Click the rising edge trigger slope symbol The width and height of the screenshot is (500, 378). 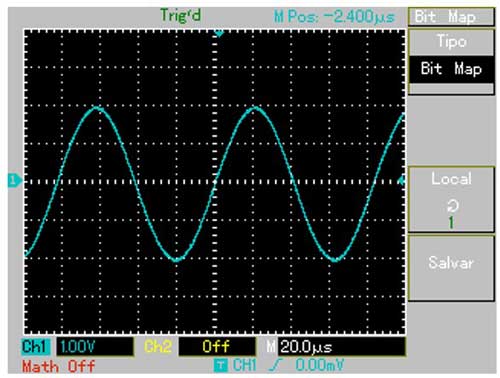pyautogui.click(x=274, y=366)
